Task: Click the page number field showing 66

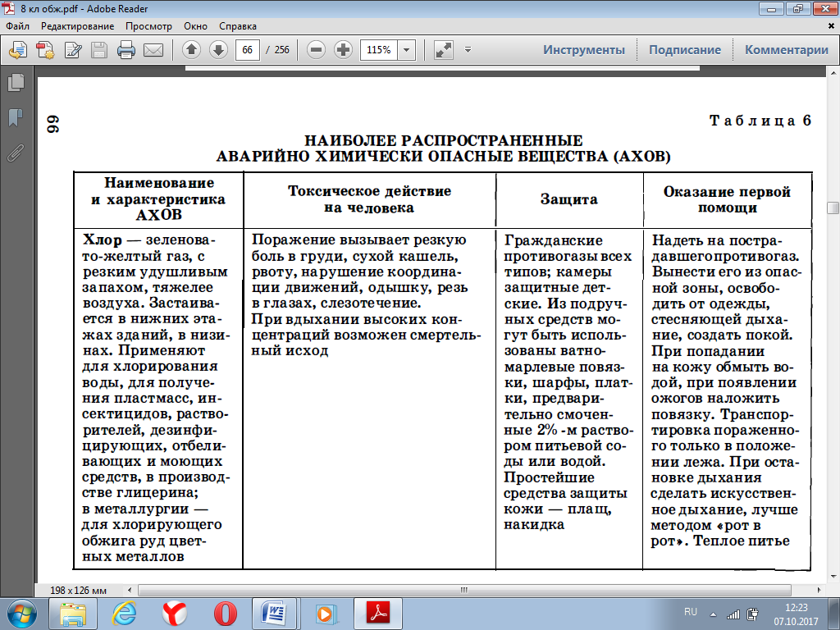Action: [247, 50]
